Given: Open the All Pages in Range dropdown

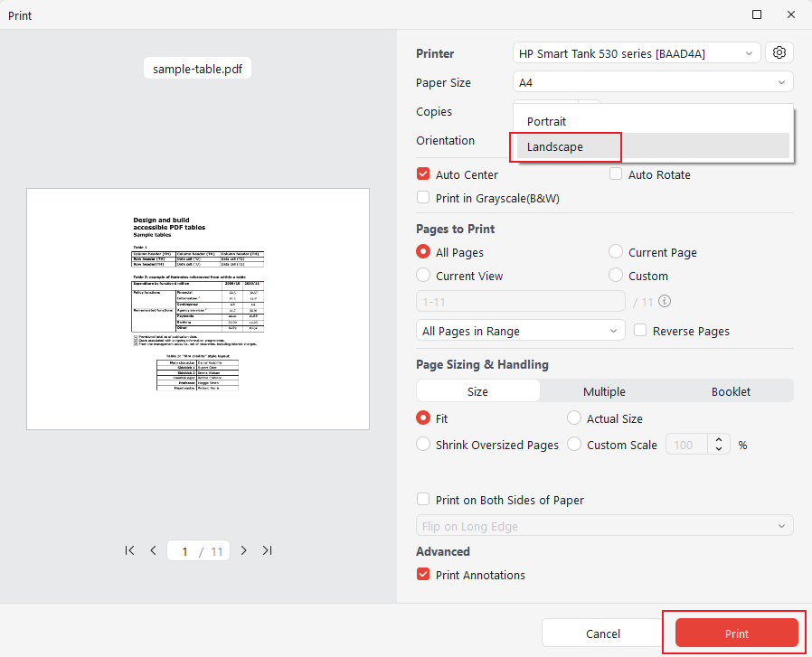Looking at the screenshot, I should (520, 330).
